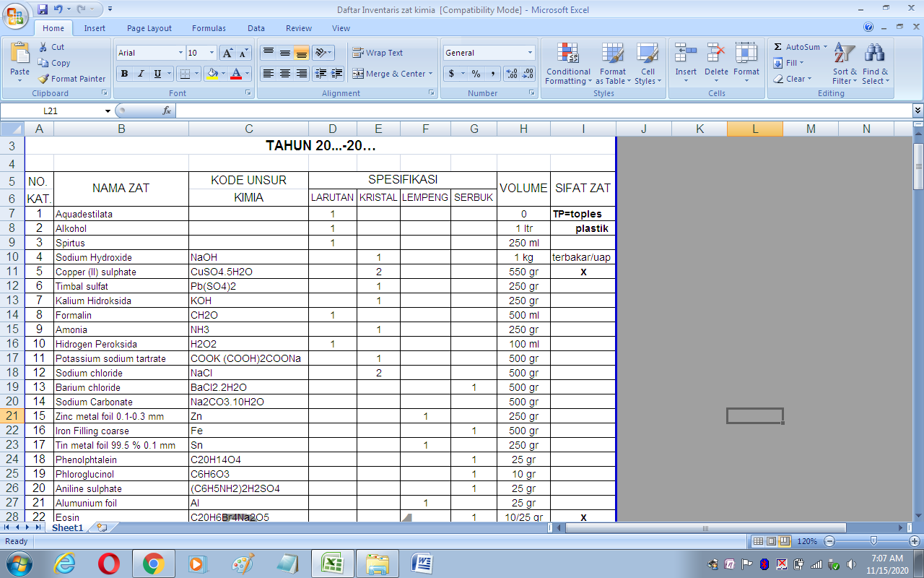Click the Insert cells button

click(686, 62)
